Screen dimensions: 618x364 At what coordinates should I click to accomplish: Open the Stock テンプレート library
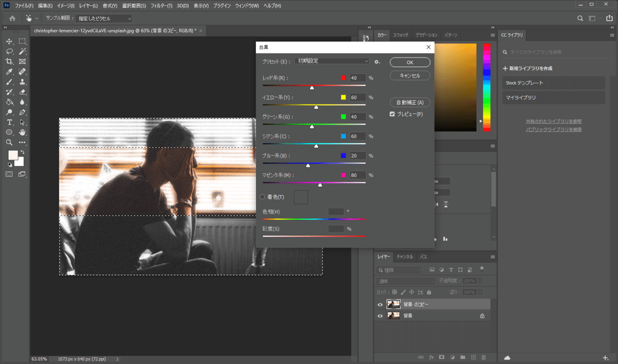click(x=554, y=83)
